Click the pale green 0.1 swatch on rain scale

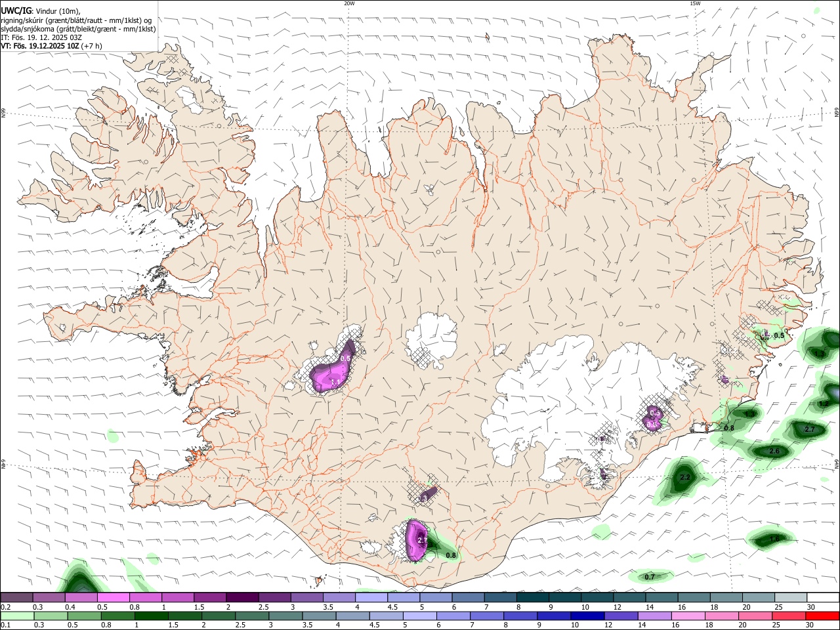click(17, 616)
